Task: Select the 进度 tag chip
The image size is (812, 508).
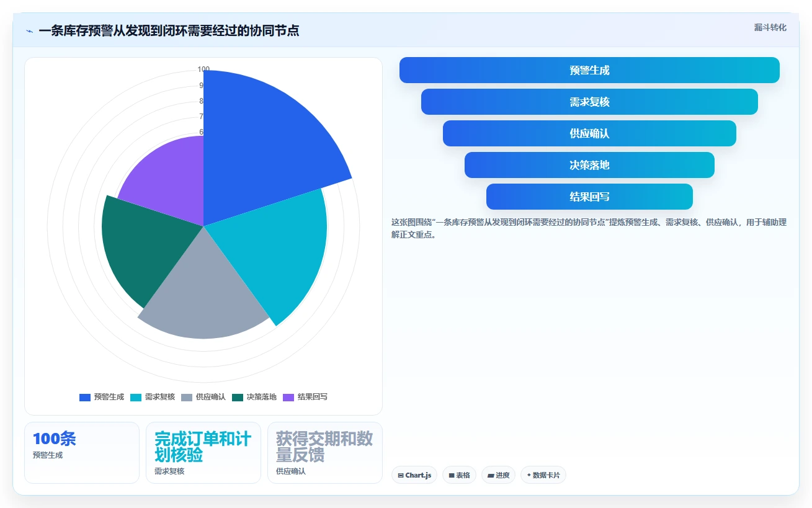Action: click(x=498, y=475)
